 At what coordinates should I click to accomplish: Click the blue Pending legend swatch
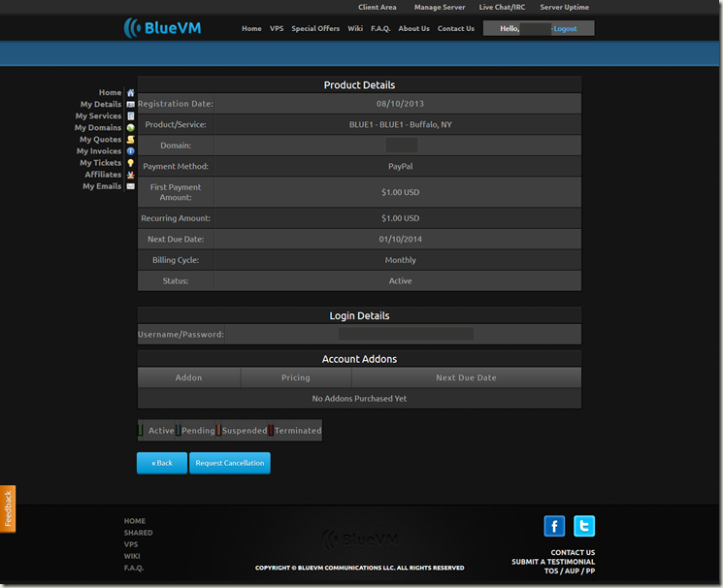(178, 430)
